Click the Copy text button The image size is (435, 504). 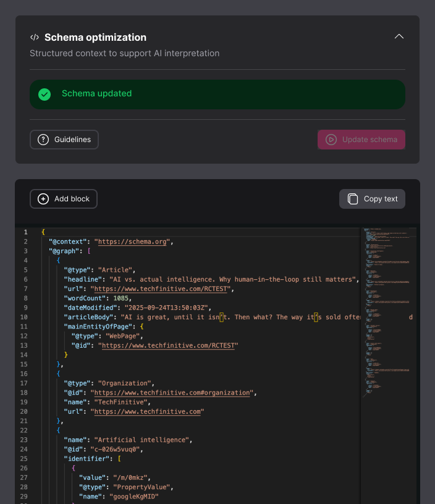[x=372, y=199]
